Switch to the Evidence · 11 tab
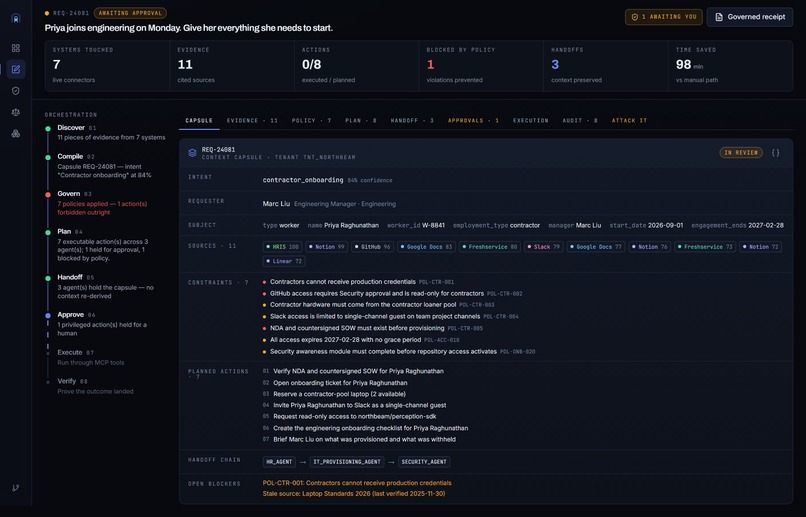The width and height of the screenshot is (806, 517). pyautogui.click(x=252, y=121)
